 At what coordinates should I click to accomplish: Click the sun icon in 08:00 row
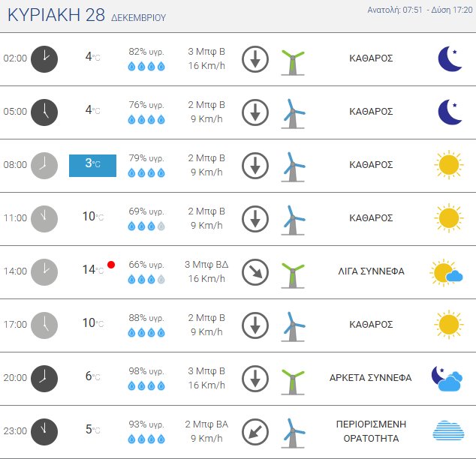448,165
